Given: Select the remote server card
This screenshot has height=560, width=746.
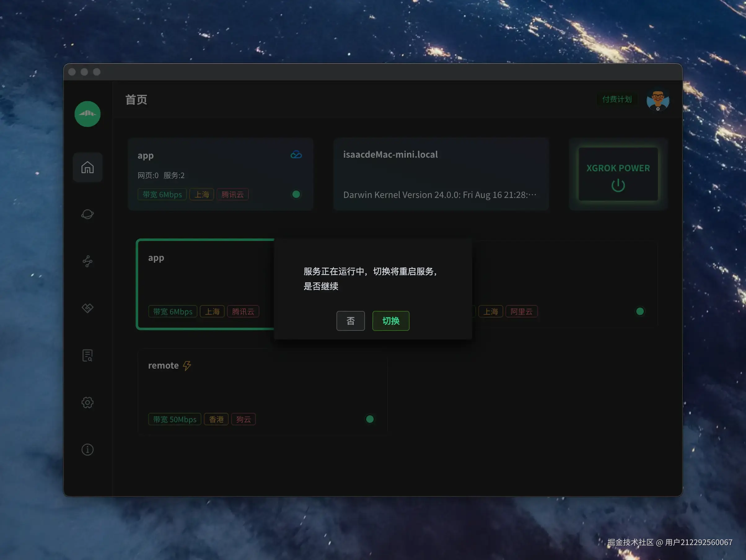Looking at the screenshot, I should click(x=262, y=391).
